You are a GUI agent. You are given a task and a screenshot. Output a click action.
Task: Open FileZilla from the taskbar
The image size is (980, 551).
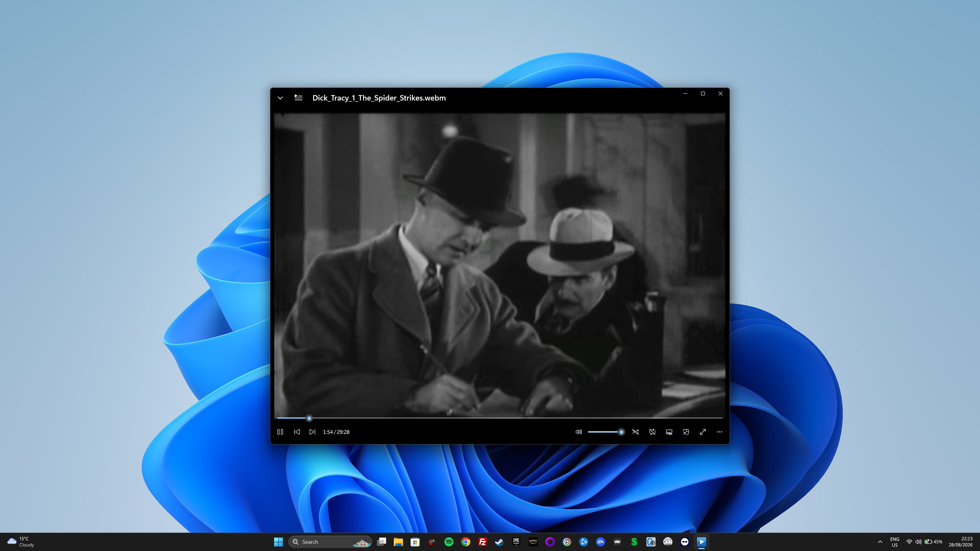pyautogui.click(x=482, y=542)
